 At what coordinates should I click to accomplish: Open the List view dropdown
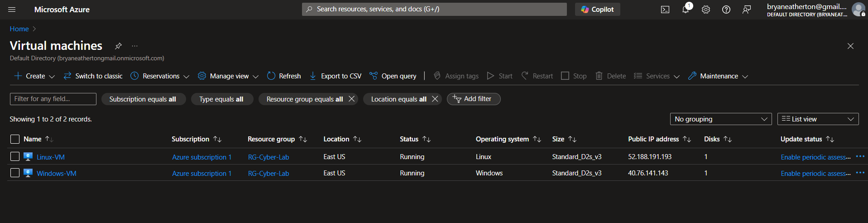click(x=818, y=119)
